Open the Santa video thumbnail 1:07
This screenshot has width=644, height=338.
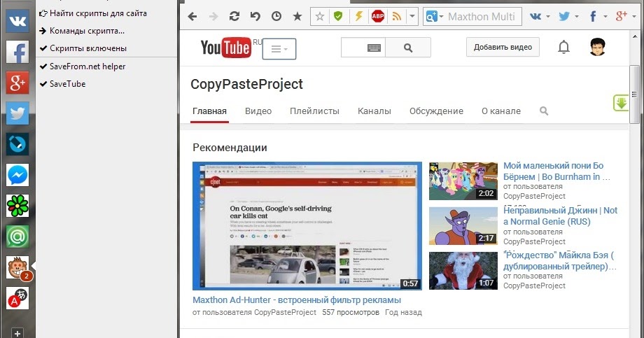click(x=463, y=271)
